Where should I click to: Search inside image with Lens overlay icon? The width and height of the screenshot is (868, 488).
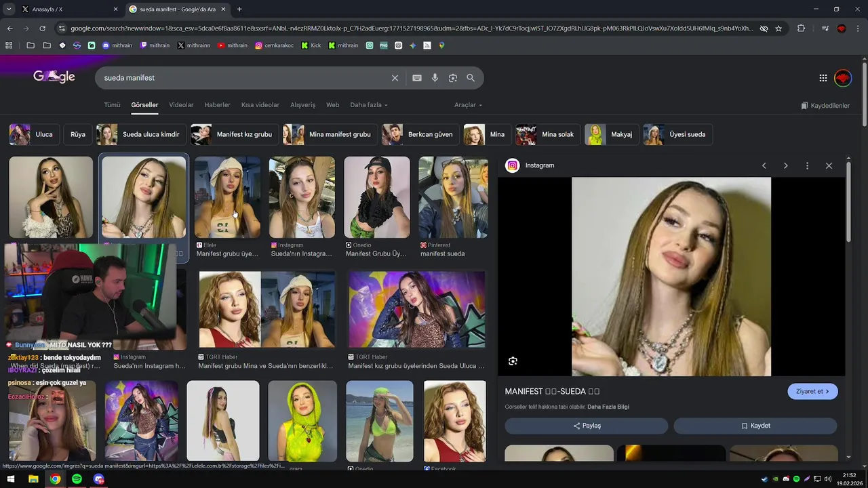(x=513, y=361)
